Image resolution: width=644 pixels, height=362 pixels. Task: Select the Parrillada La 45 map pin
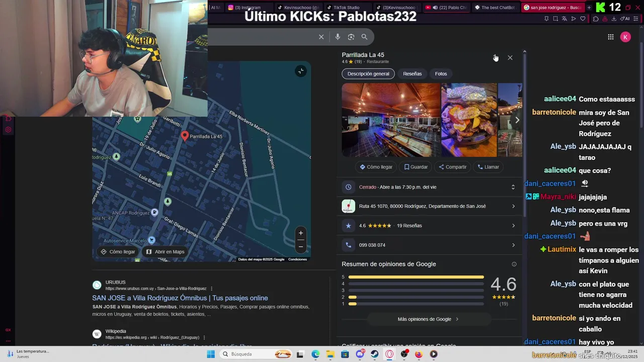(x=185, y=136)
